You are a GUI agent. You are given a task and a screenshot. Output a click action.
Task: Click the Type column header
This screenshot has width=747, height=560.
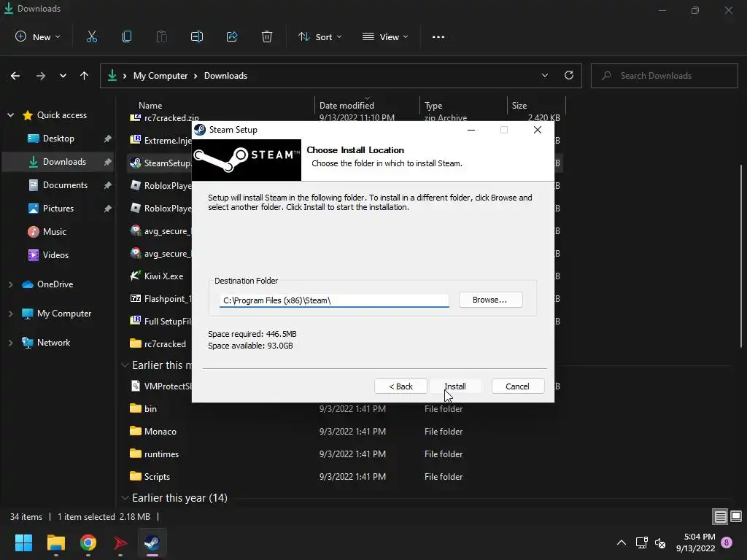(433, 106)
